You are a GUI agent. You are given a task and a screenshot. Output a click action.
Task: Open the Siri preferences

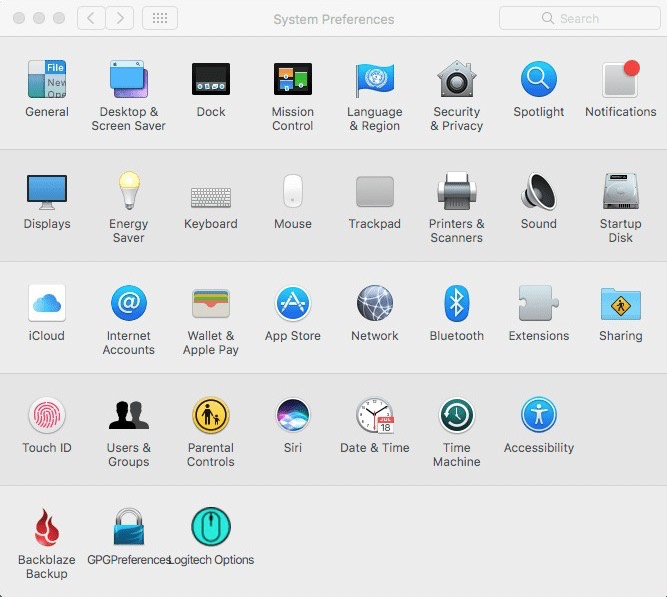click(x=293, y=416)
